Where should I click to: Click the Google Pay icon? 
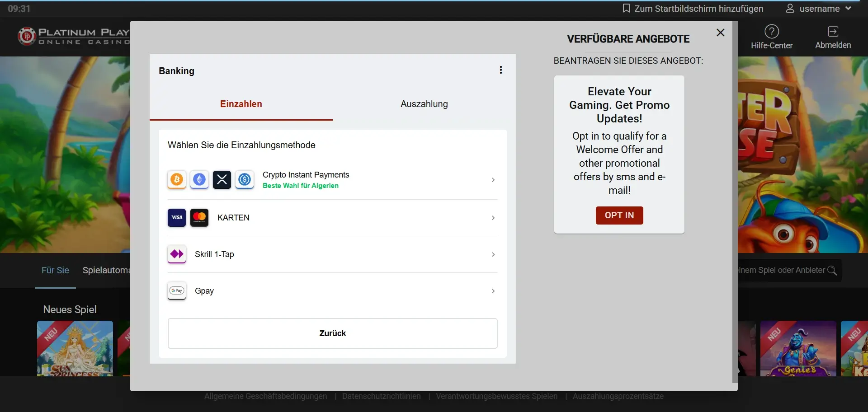[177, 291]
